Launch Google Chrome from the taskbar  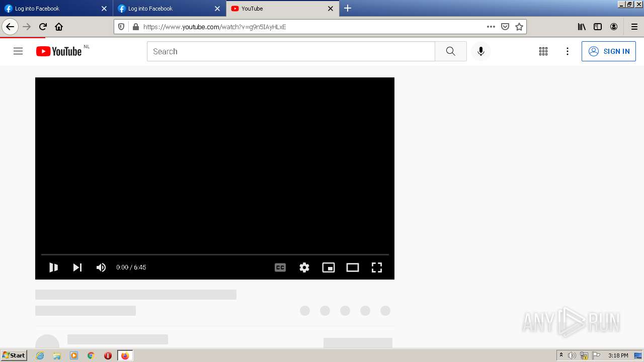[x=91, y=355]
